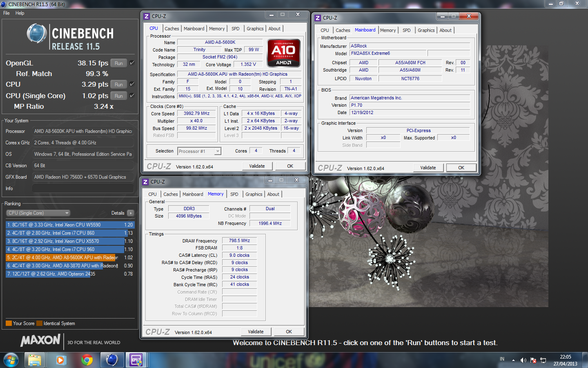Screen dimensions: 588x368
Task: Open Mainboard tab in CPU tab window
Action: (194, 29)
